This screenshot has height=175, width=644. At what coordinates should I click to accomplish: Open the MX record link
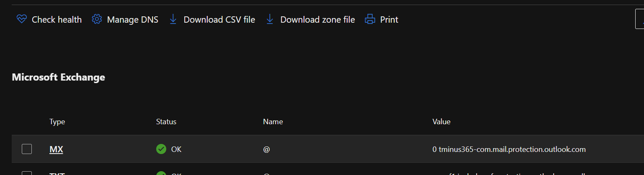(x=56, y=149)
